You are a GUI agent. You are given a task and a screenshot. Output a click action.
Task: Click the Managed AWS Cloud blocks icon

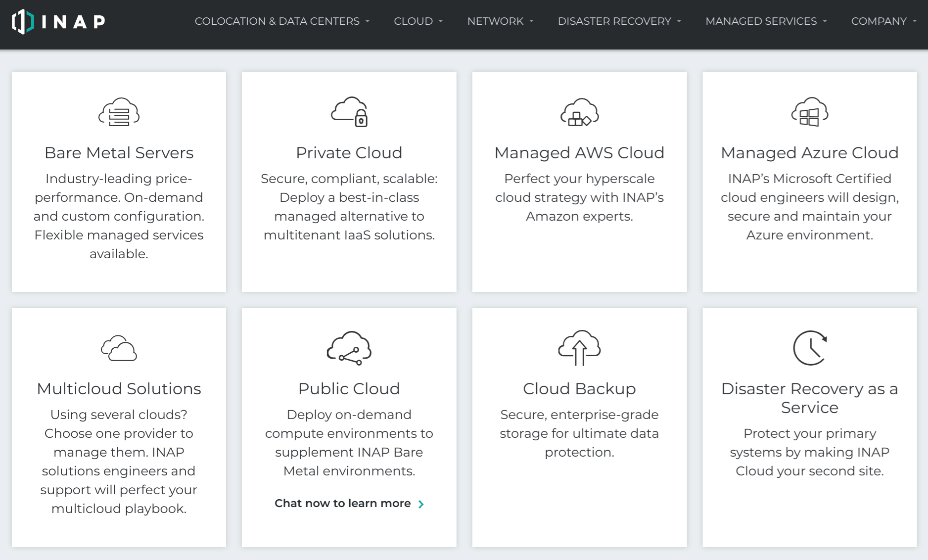click(579, 112)
